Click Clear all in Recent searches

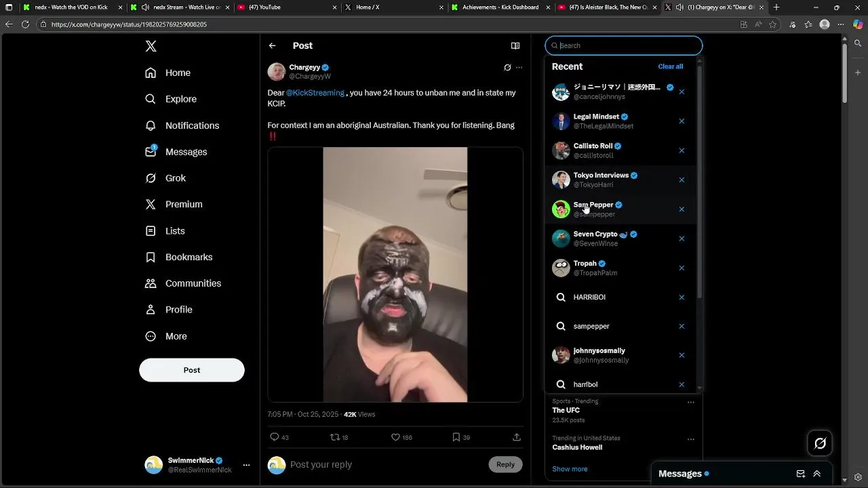coord(670,66)
